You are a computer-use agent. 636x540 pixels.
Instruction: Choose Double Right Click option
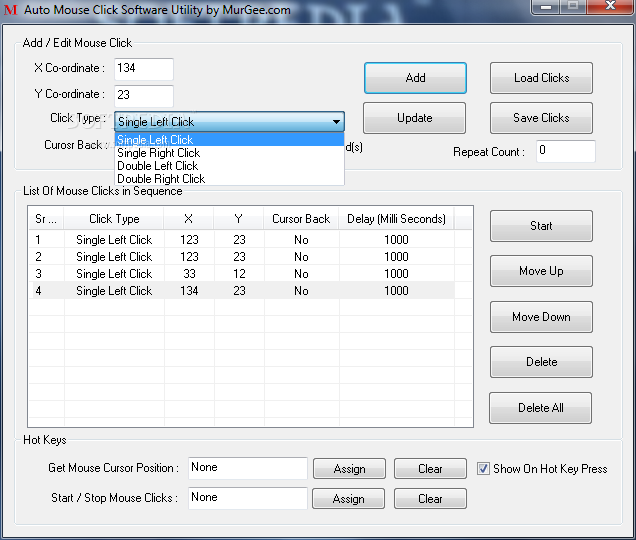[230, 179]
